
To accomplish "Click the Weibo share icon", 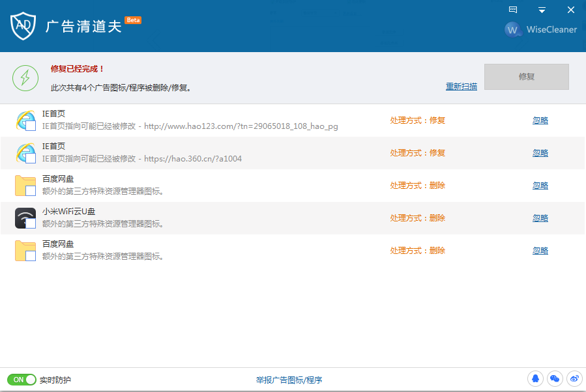I will pos(574,379).
